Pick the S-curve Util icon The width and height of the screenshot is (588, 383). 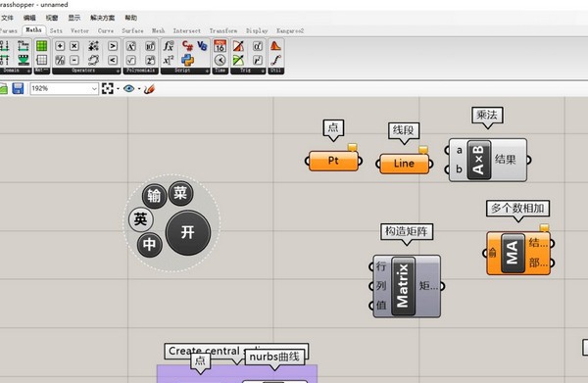tap(275, 60)
